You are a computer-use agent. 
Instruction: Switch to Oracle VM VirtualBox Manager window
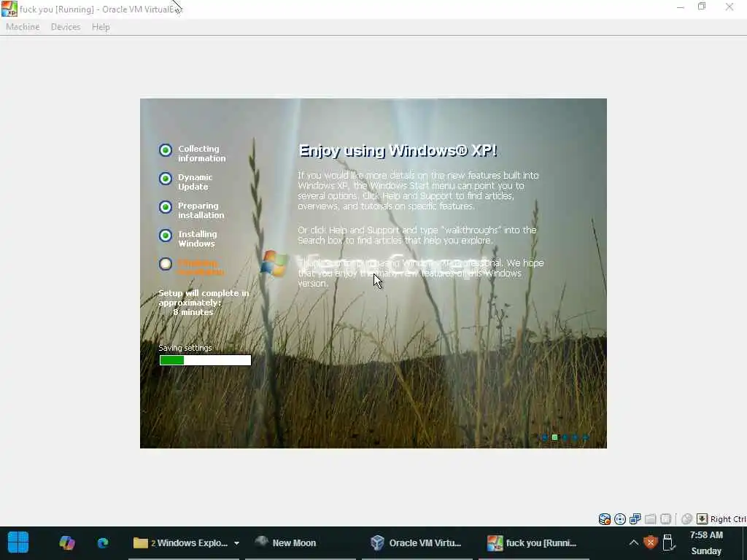point(417,542)
